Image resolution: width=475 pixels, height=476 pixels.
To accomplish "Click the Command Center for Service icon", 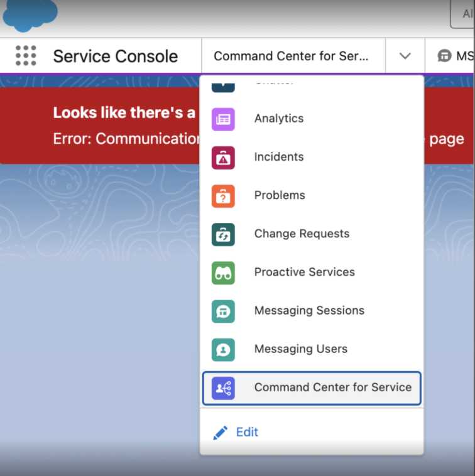I will [x=223, y=388].
